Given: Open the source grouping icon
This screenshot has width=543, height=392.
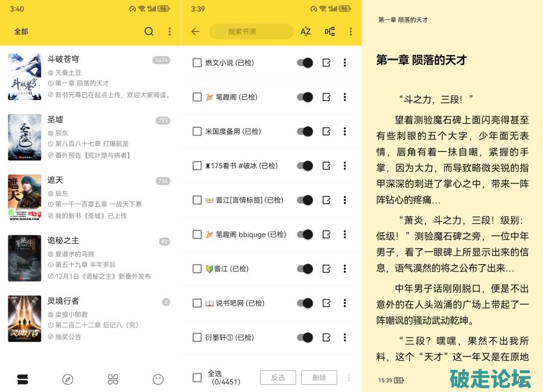Looking at the screenshot, I should (x=329, y=31).
